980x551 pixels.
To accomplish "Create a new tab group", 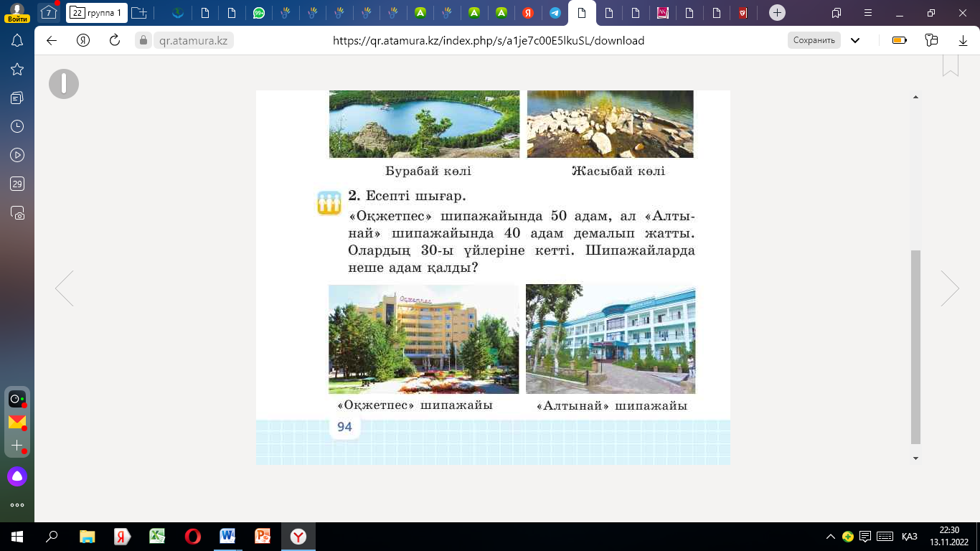I will (139, 13).
